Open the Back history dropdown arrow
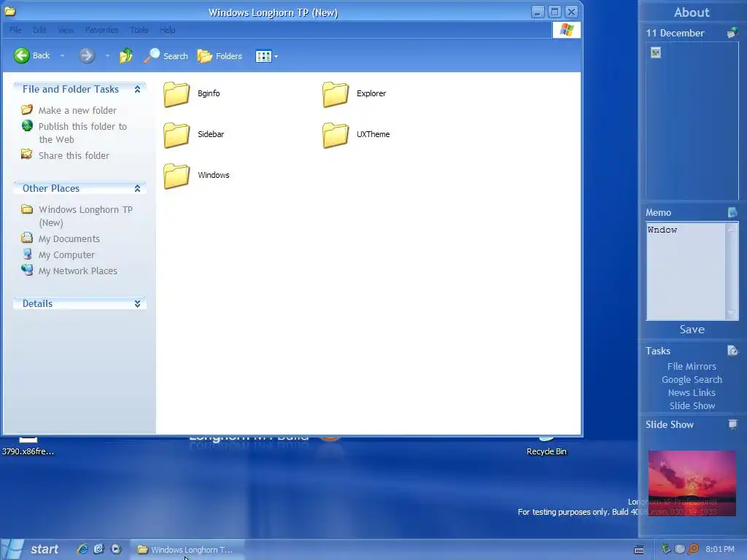The image size is (747, 560). click(x=62, y=55)
